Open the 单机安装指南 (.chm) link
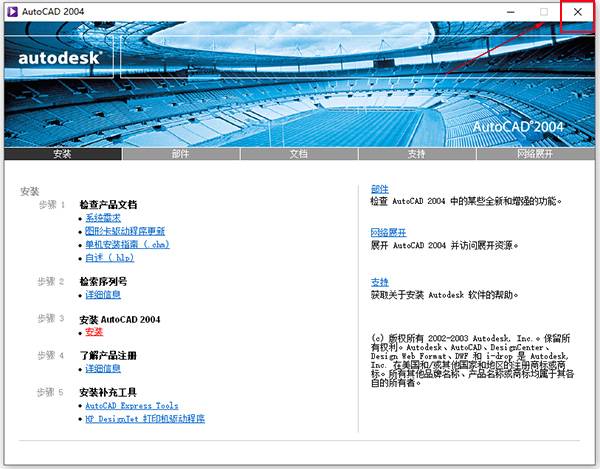Image resolution: width=600 pixels, height=469 pixels. click(127, 244)
